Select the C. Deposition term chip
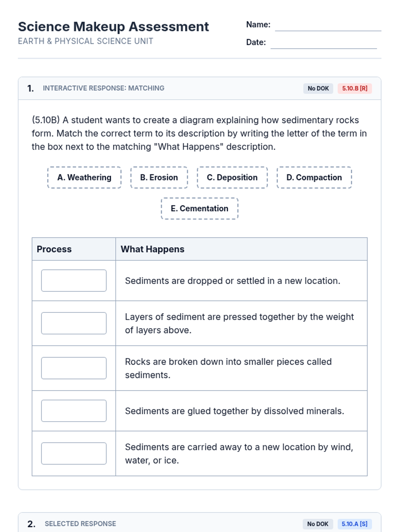Screen dimensions: 399x532 pyautogui.click(x=232, y=178)
